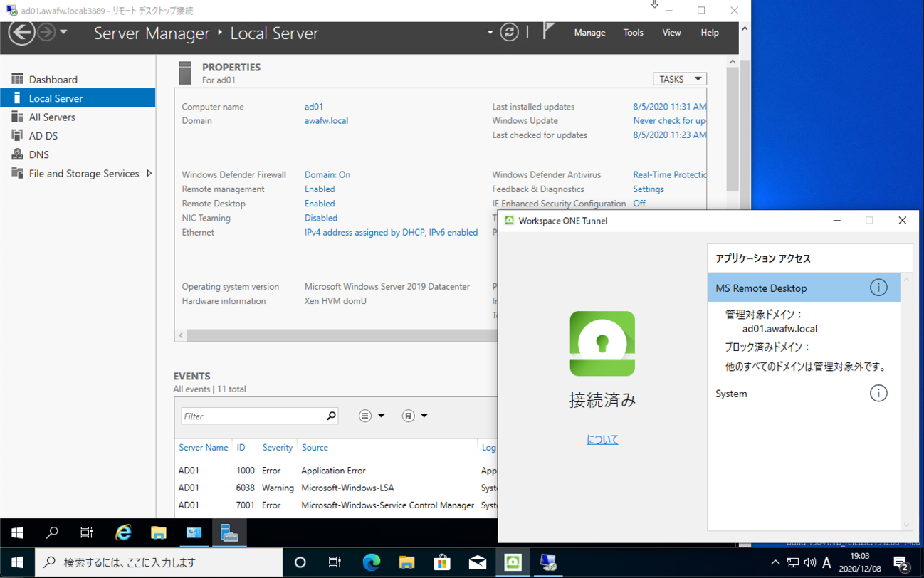Open File and Storage Services
Viewport: 924px width, 578px height.
tap(84, 174)
